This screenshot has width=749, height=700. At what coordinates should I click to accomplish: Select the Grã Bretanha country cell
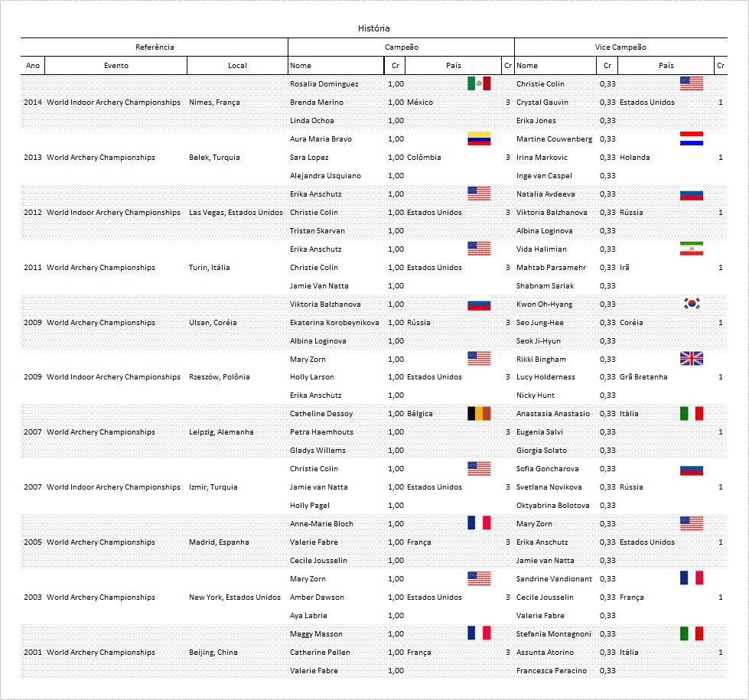(x=643, y=377)
